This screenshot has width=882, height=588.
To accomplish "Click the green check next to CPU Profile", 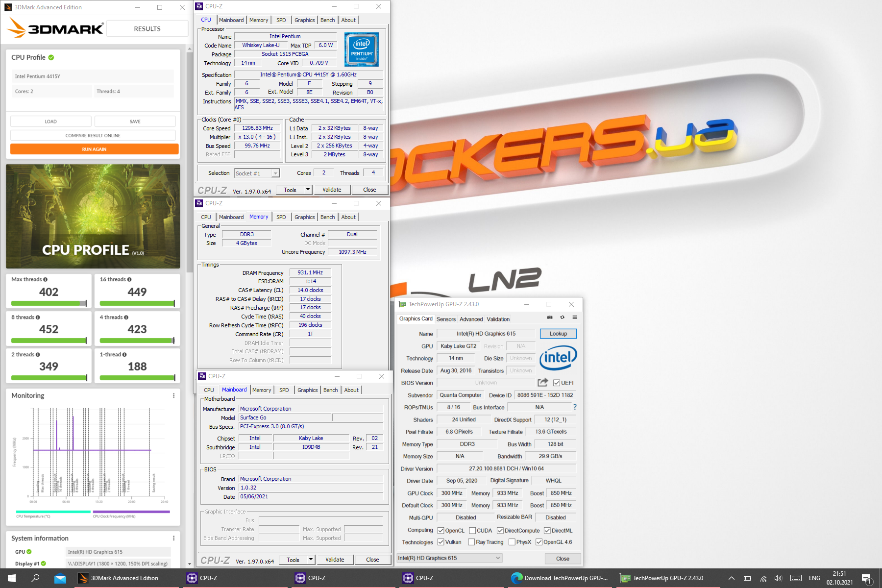I will [x=51, y=57].
